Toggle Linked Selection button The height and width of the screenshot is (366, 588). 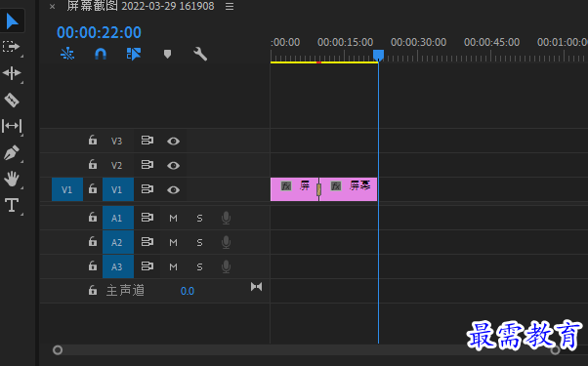134,54
